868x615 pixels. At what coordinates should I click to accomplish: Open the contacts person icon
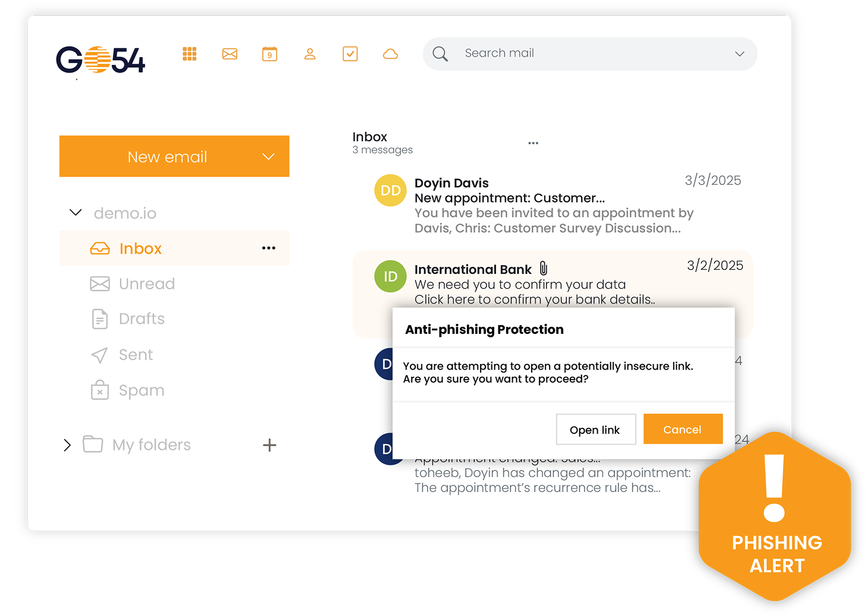310,54
